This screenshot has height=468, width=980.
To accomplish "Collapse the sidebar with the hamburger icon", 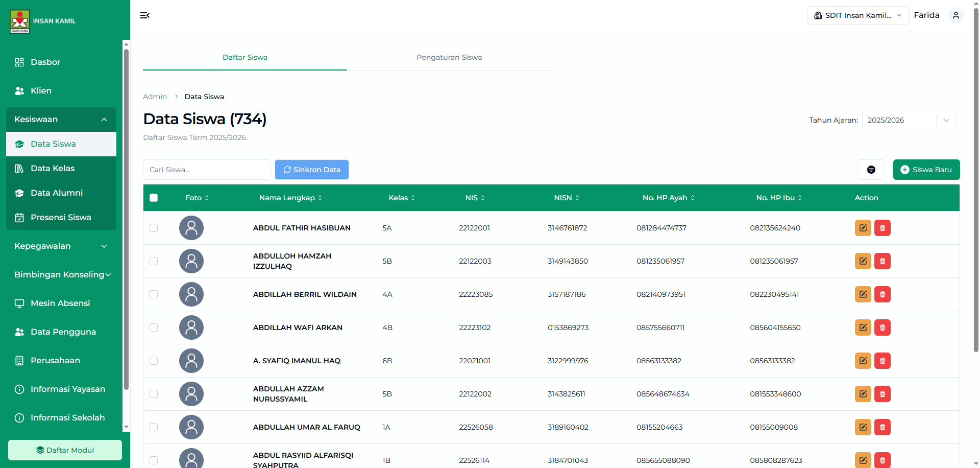I will click(145, 15).
